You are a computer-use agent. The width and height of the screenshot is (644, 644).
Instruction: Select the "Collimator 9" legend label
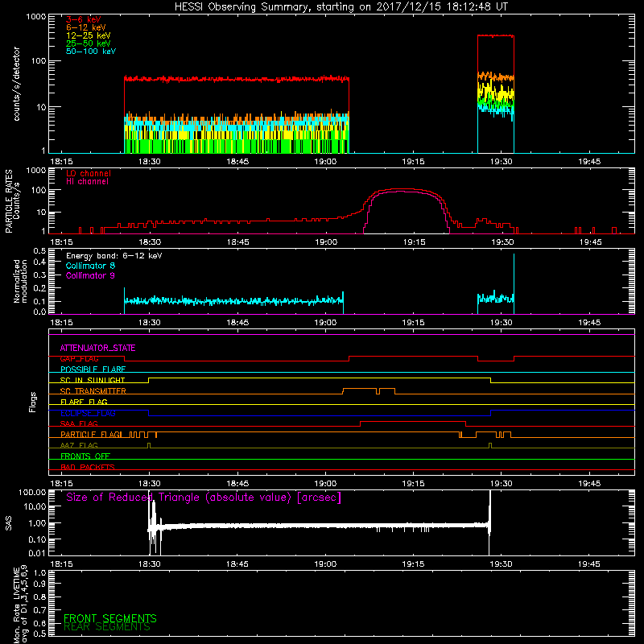pyautogui.click(x=90, y=275)
